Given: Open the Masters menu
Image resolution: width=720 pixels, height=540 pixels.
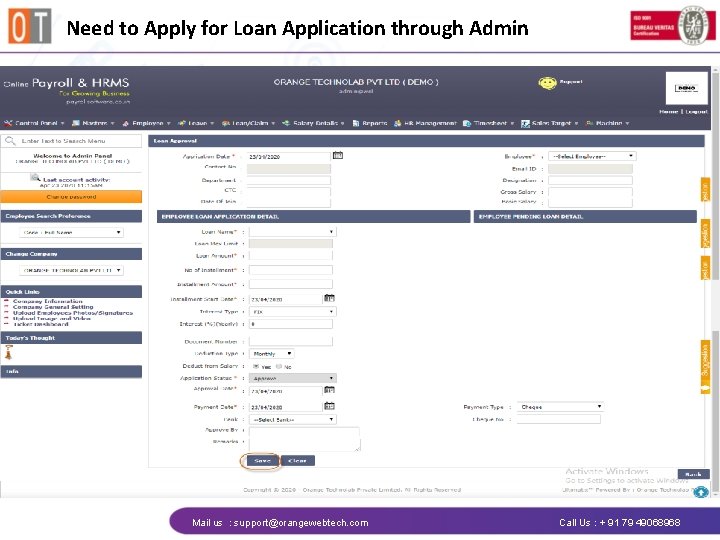Looking at the screenshot, I should click(x=95, y=123).
